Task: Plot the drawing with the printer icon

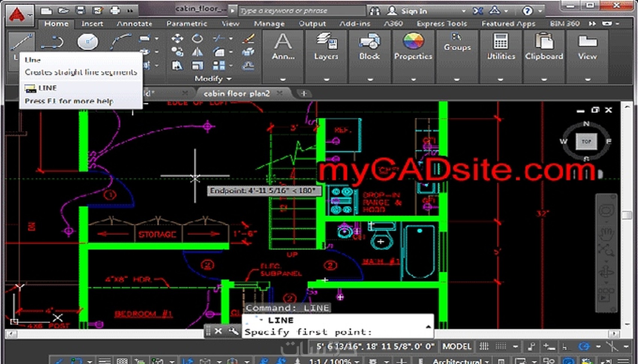Action: 115,11
